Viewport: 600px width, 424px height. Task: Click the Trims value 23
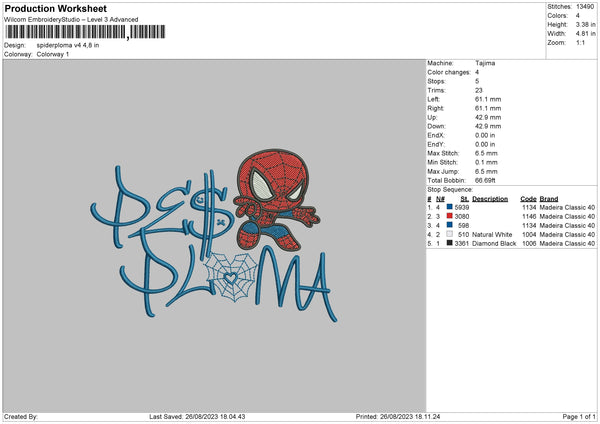click(478, 90)
